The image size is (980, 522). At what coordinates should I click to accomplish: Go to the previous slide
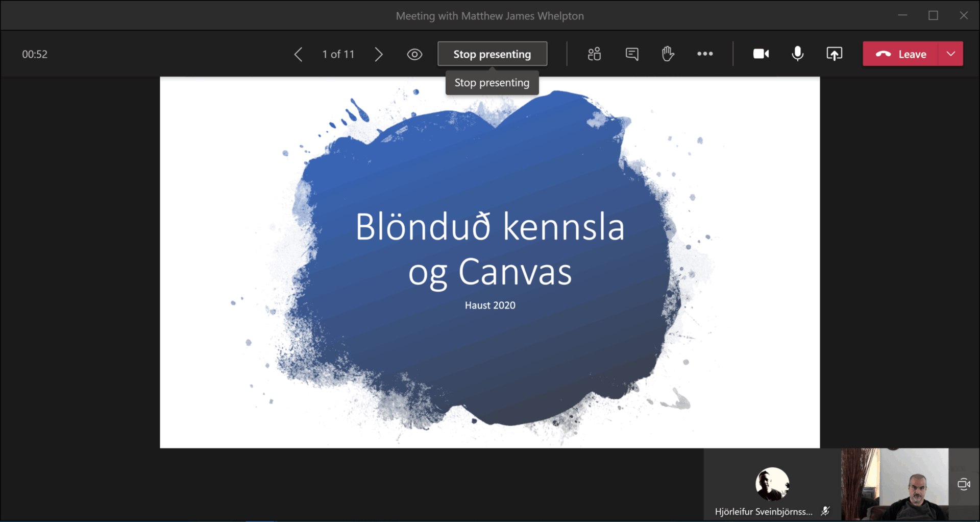pos(299,54)
